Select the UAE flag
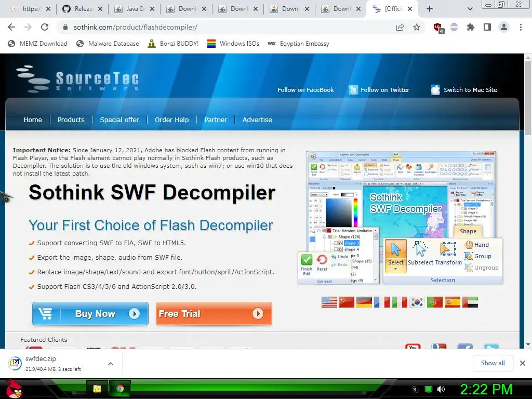532x399 pixels. (x=470, y=302)
